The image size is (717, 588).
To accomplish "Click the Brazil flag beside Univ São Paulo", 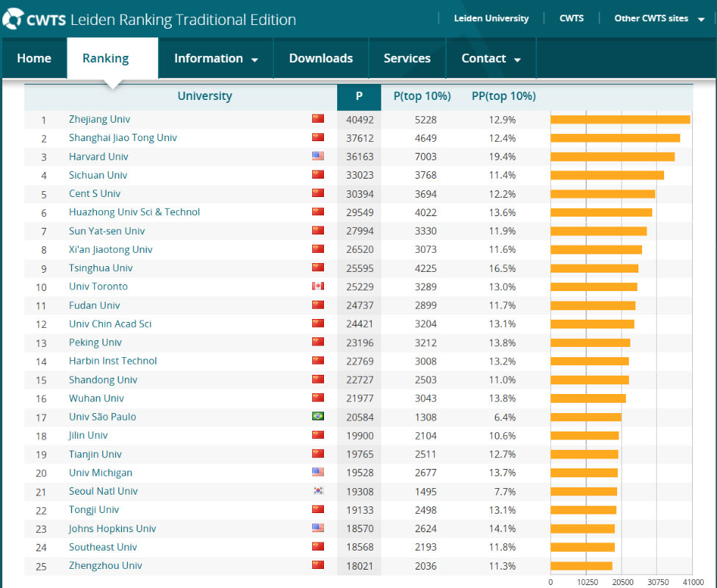I will click(318, 417).
